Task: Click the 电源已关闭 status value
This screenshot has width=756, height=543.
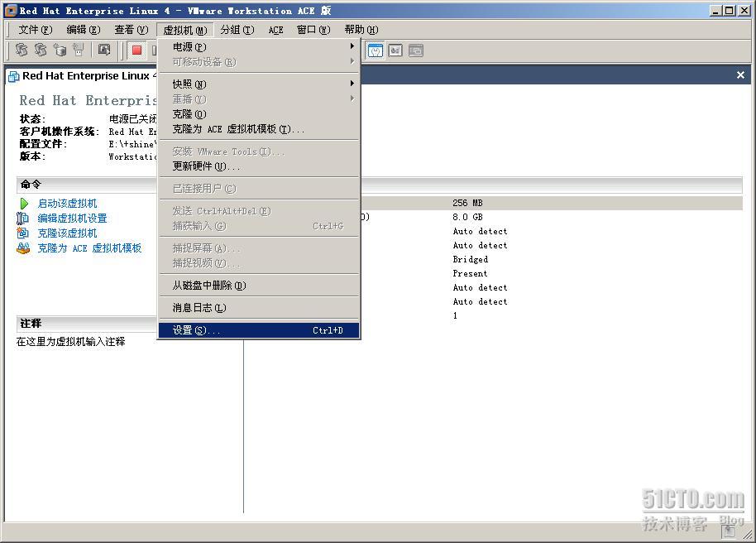Action: click(x=133, y=118)
